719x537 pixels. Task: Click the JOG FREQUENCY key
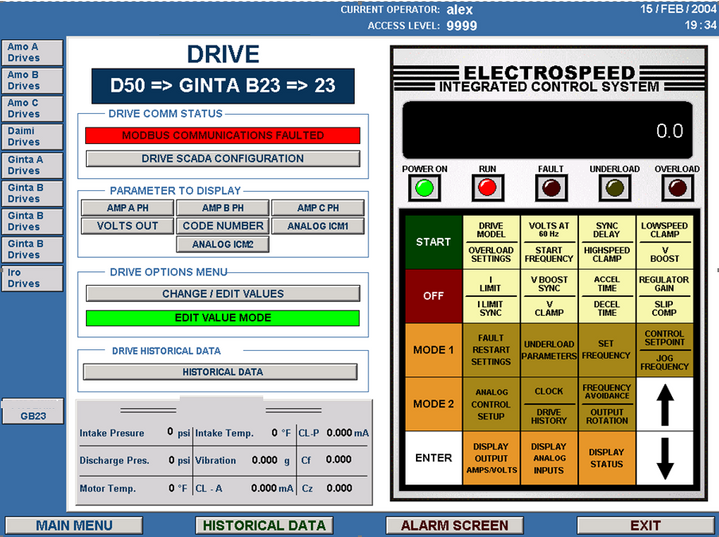[664, 363]
